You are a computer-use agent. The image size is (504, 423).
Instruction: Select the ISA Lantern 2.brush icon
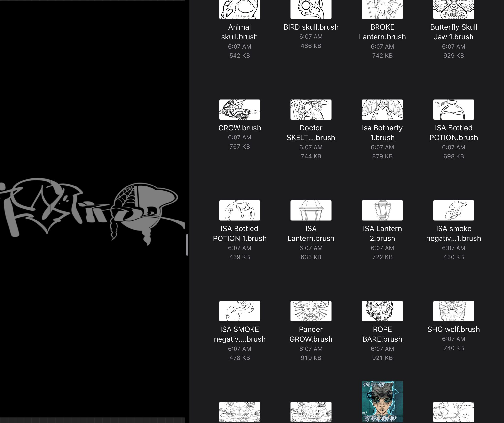(382, 210)
